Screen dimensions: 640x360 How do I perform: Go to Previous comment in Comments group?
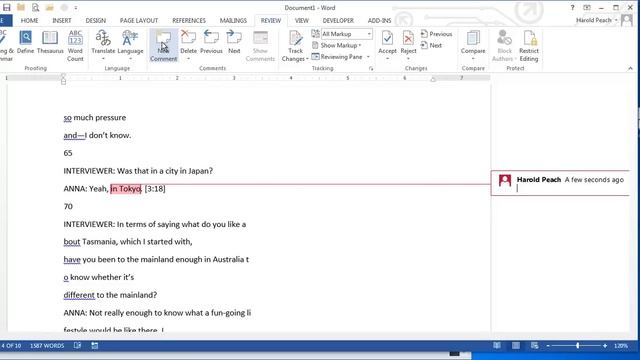(x=211, y=42)
